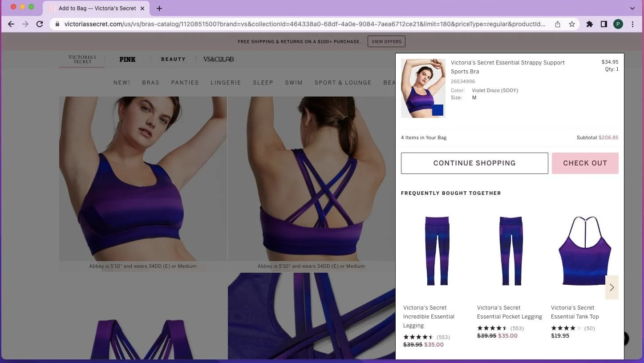Open the Essential Strappy Support Sports Bra link

(508, 67)
